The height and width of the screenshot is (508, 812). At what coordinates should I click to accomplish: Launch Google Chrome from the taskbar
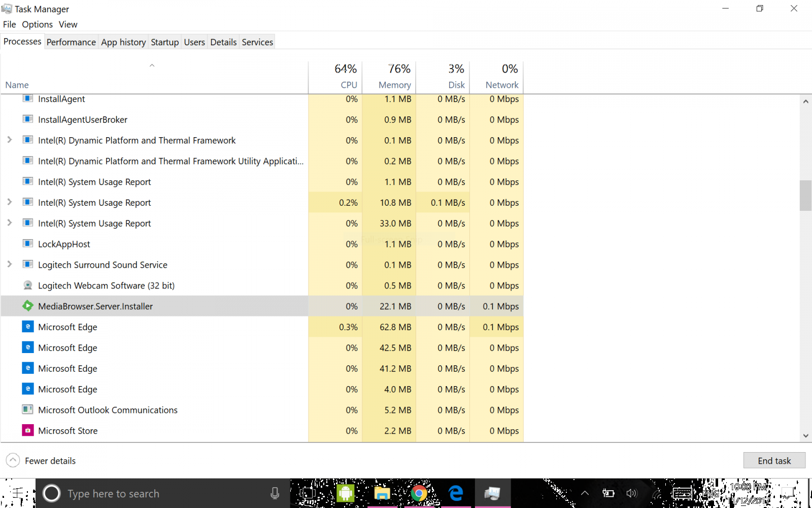click(x=419, y=493)
